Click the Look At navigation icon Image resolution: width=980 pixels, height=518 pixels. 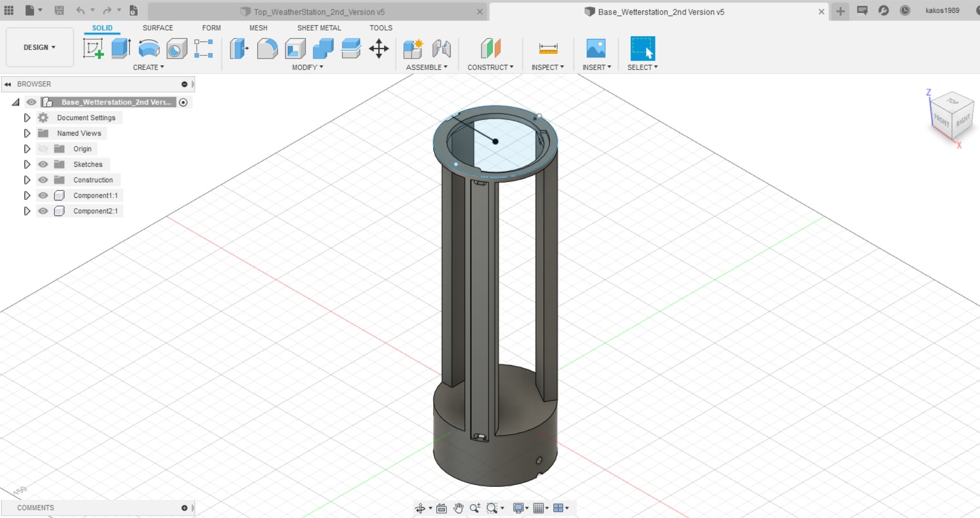[x=442, y=508]
